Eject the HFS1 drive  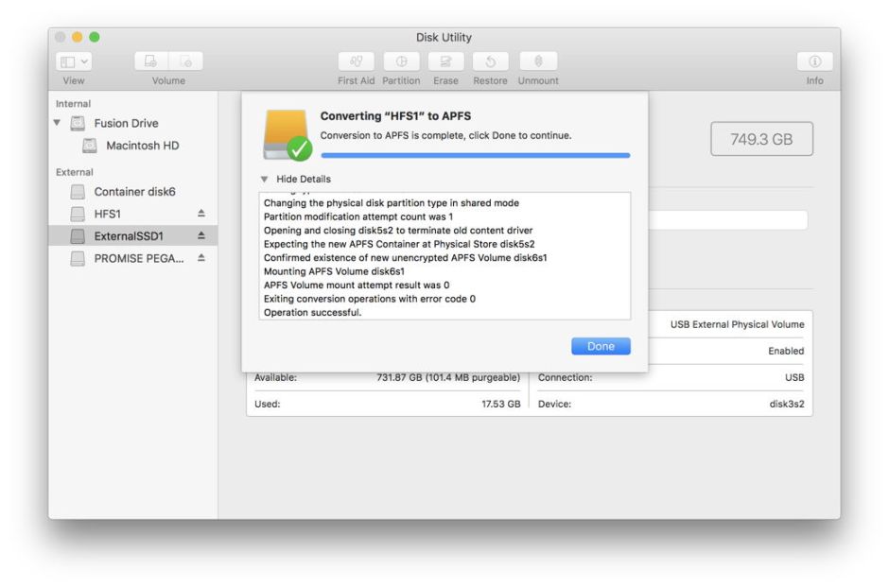click(200, 214)
